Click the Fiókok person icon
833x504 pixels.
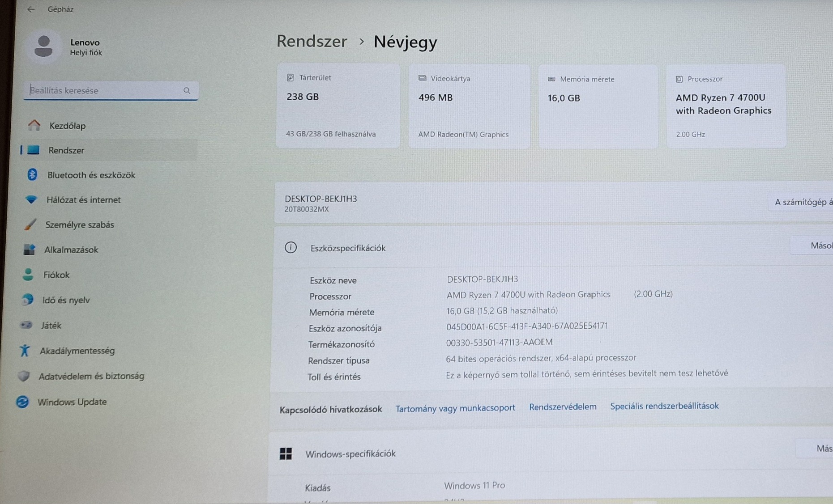(28, 275)
